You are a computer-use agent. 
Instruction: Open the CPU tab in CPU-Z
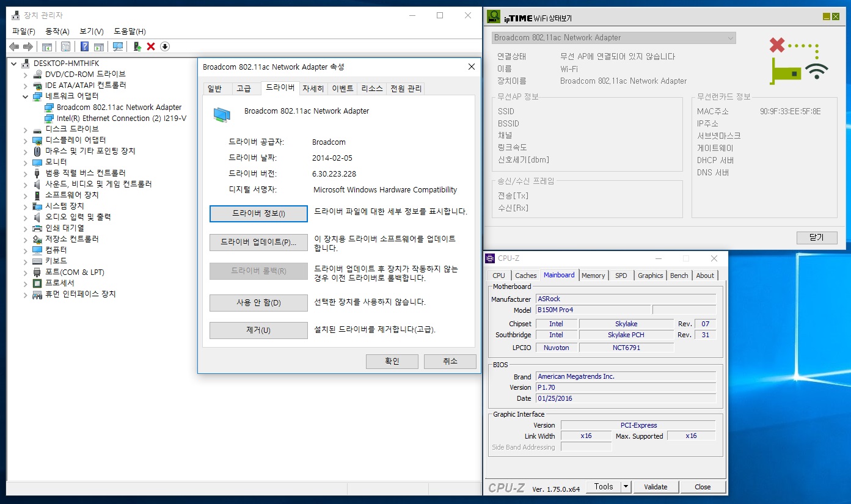coord(499,276)
